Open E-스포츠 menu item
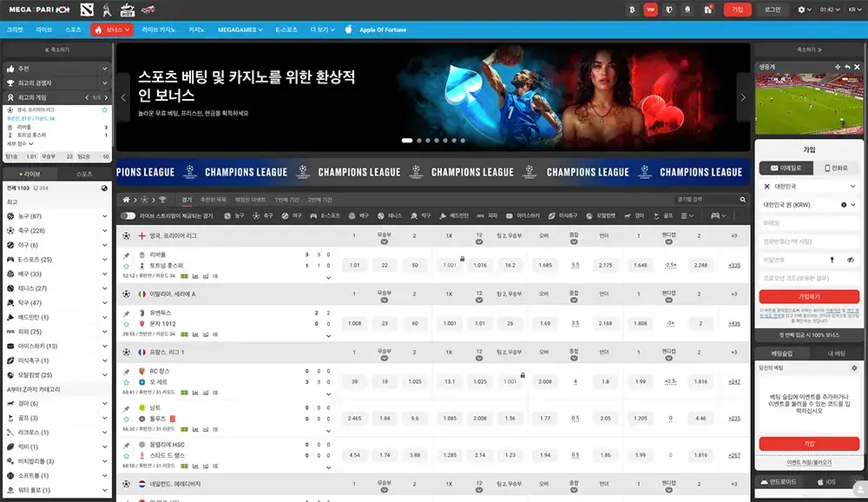 point(286,30)
